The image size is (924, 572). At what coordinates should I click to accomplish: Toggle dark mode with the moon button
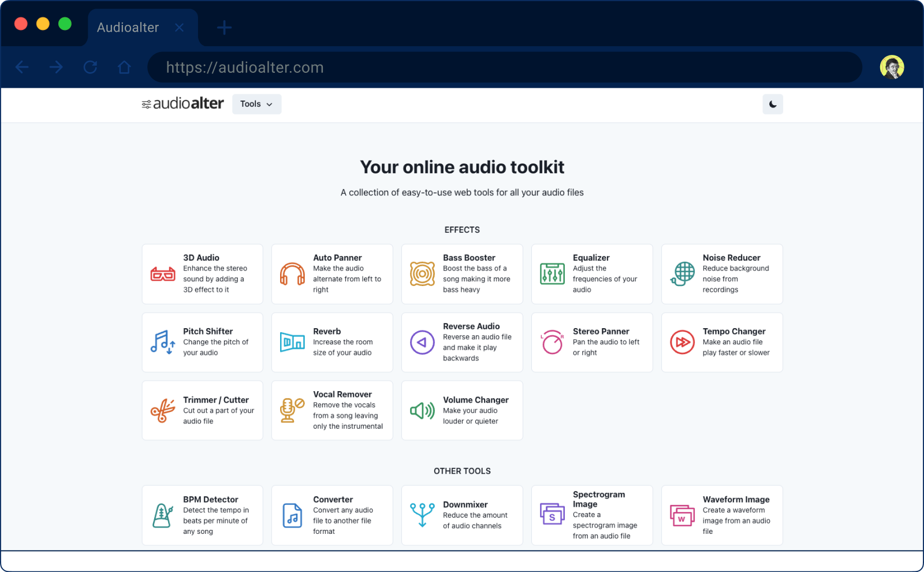(x=773, y=105)
